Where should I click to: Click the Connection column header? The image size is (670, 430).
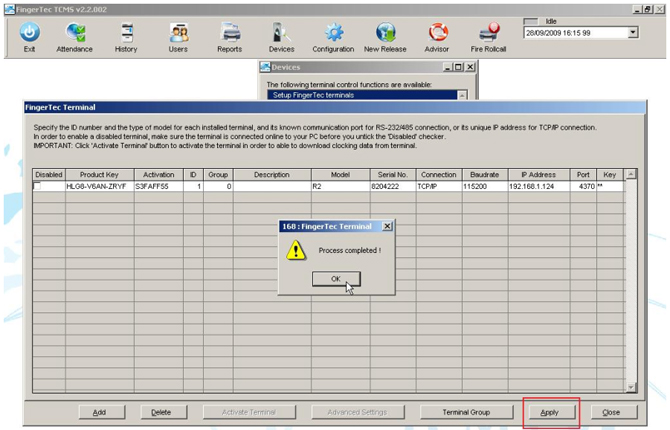[x=439, y=174]
